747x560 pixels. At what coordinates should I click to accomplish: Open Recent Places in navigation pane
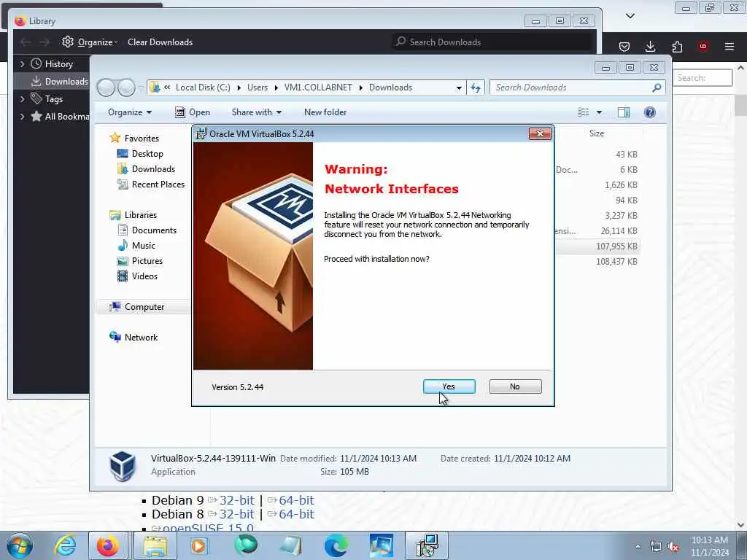click(x=158, y=184)
